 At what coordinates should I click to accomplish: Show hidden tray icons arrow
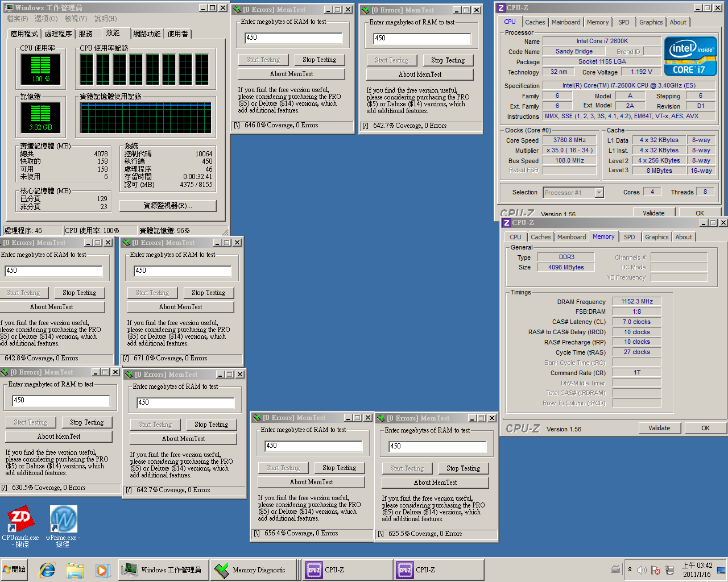pyautogui.click(x=630, y=569)
